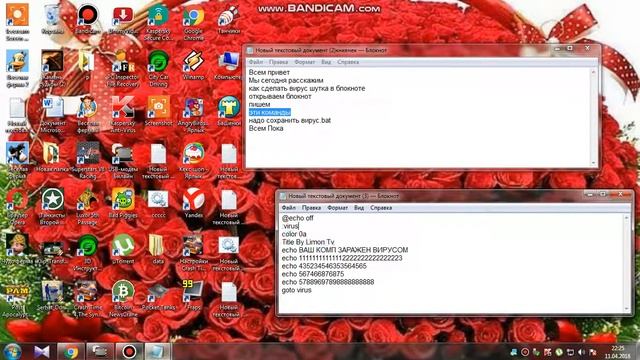This screenshot has width=640, height=360.
Task: Open the uTorrent desktop shortcut
Action: click(123, 249)
